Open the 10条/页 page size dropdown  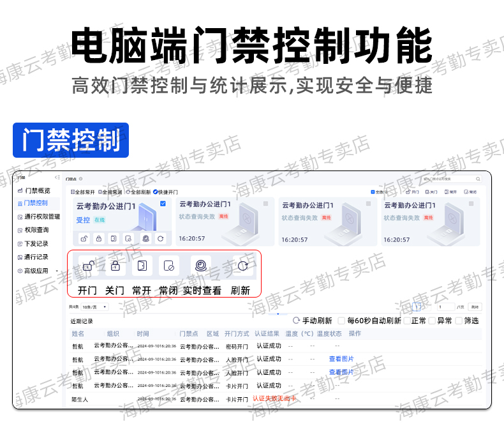94,307
